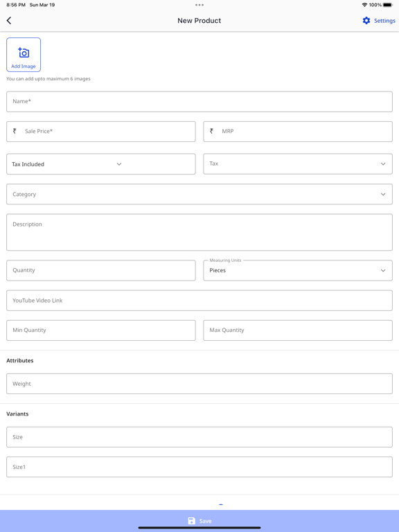Open the Category dropdown
Image resolution: width=399 pixels, height=532 pixels.
click(199, 194)
